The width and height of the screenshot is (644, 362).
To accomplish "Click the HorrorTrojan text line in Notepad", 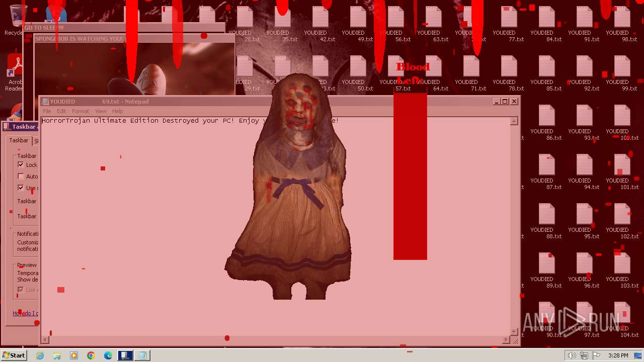I will pos(190,121).
